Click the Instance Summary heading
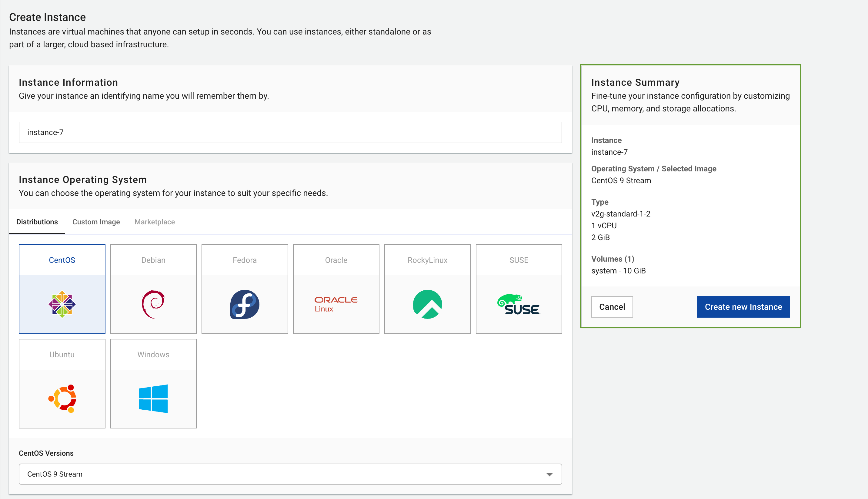Viewport: 868px width, 499px height. pyautogui.click(x=635, y=82)
